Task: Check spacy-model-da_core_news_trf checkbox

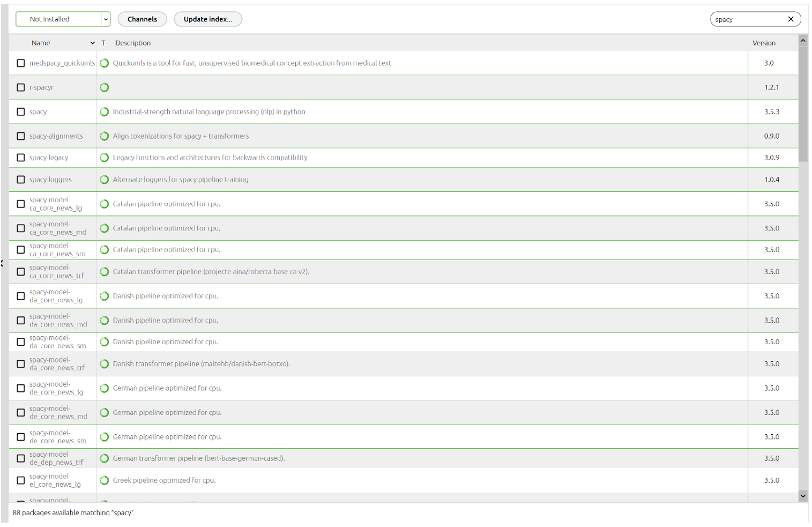Action: (x=21, y=364)
